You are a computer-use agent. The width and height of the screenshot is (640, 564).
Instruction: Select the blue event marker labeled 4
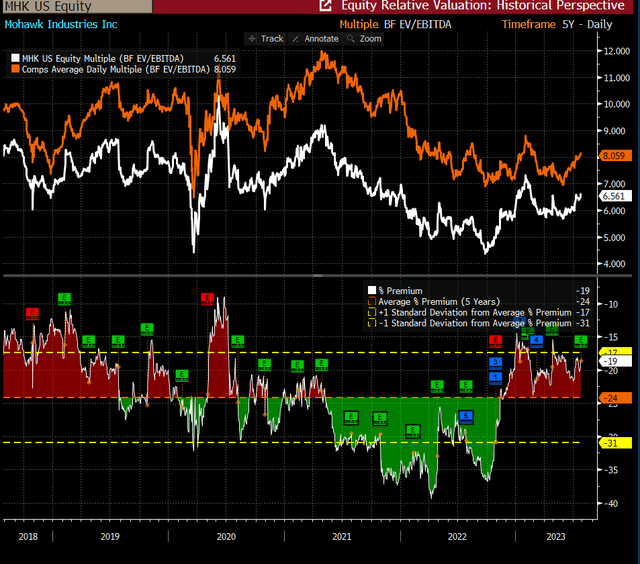pos(536,340)
